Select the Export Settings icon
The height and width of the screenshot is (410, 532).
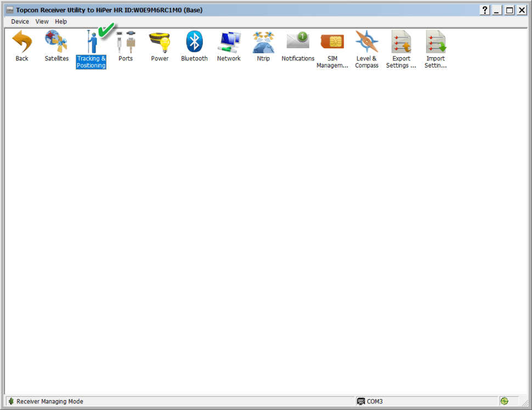(x=401, y=41)
